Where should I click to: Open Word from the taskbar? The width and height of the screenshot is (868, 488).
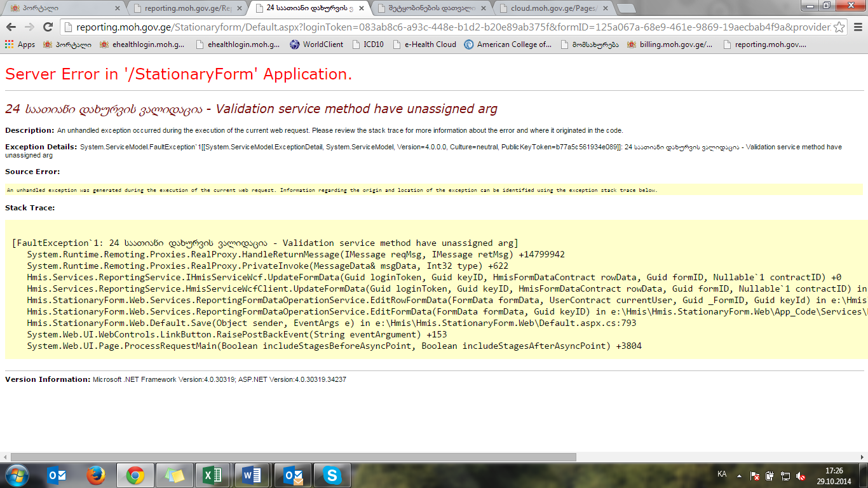tap(252, 475)
